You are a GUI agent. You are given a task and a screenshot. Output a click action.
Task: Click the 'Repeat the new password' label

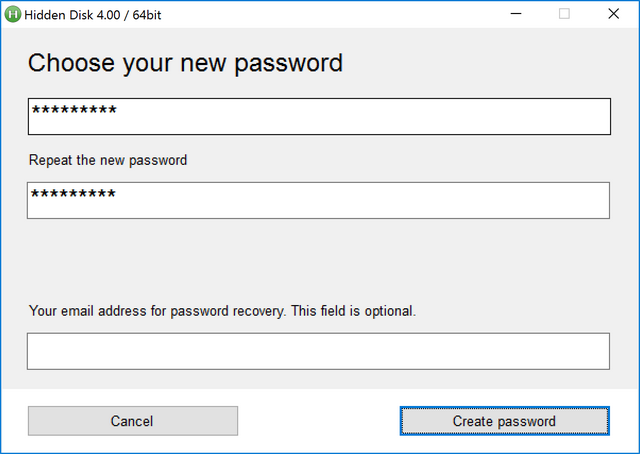(108, 160)
